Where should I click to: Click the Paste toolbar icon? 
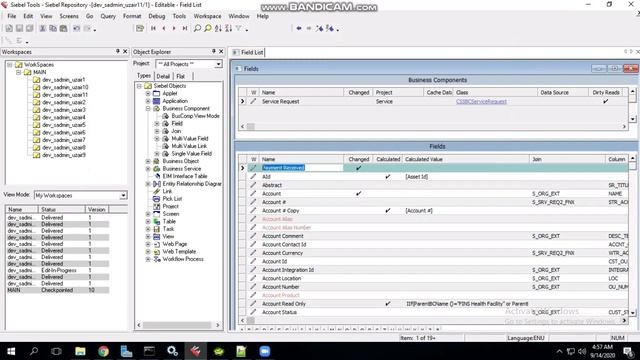[63, 28]
